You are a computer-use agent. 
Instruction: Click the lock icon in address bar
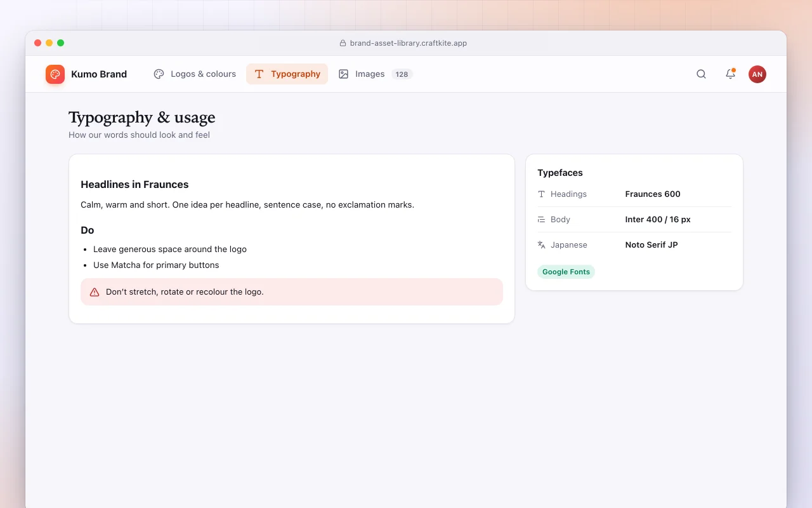(343, 43)
